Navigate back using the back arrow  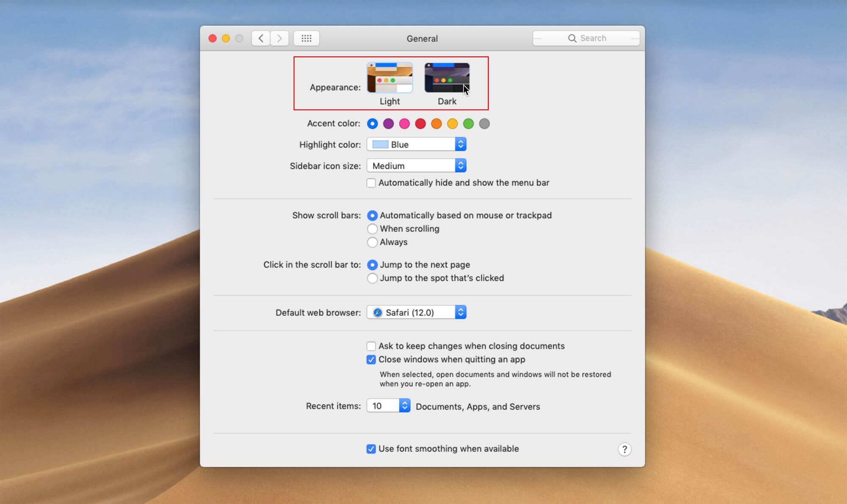pyautogui.click(x=260, y=39)
